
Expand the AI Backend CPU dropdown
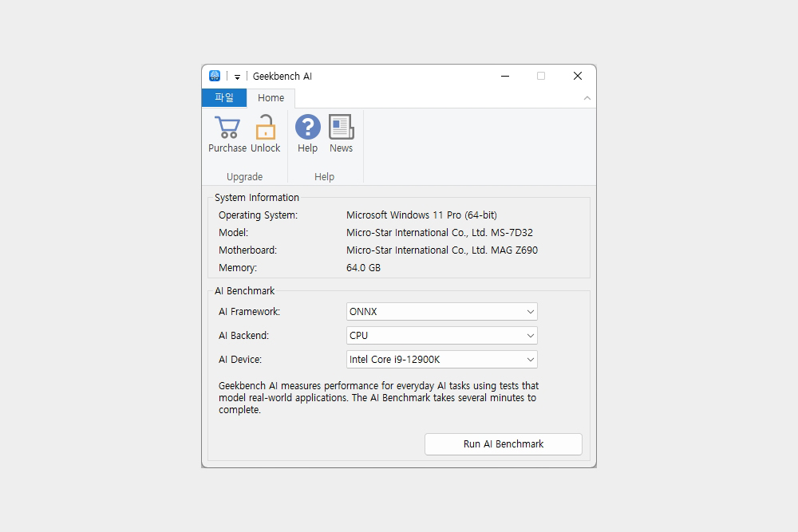pyautogui.click(x=442, y=336)
